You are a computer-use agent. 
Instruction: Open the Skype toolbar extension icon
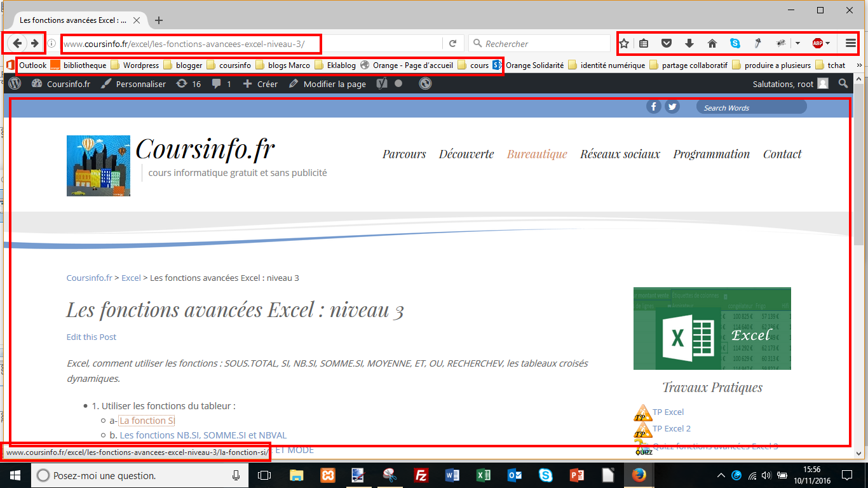735,43
